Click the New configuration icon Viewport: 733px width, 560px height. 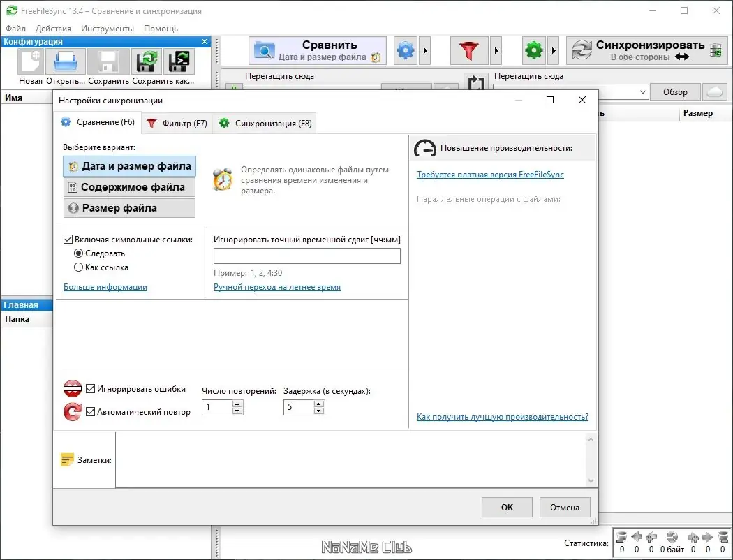[x=31, y=61]
